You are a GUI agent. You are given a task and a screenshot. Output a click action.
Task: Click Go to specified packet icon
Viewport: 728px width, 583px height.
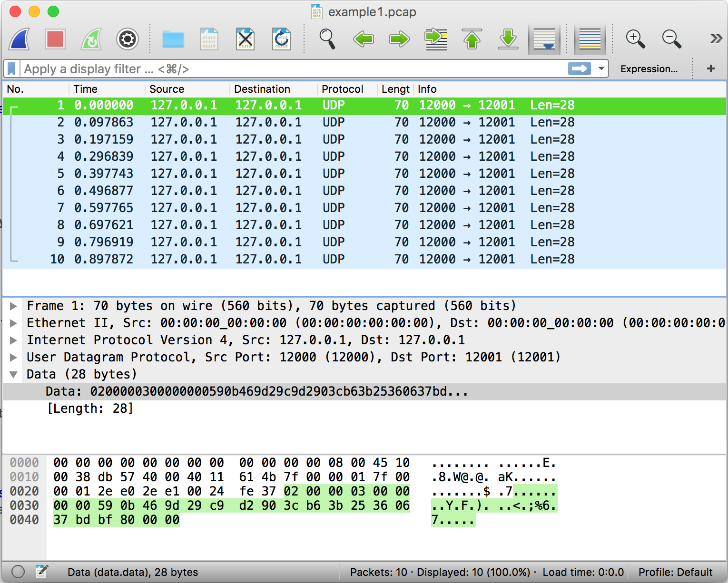pos(436,39)
